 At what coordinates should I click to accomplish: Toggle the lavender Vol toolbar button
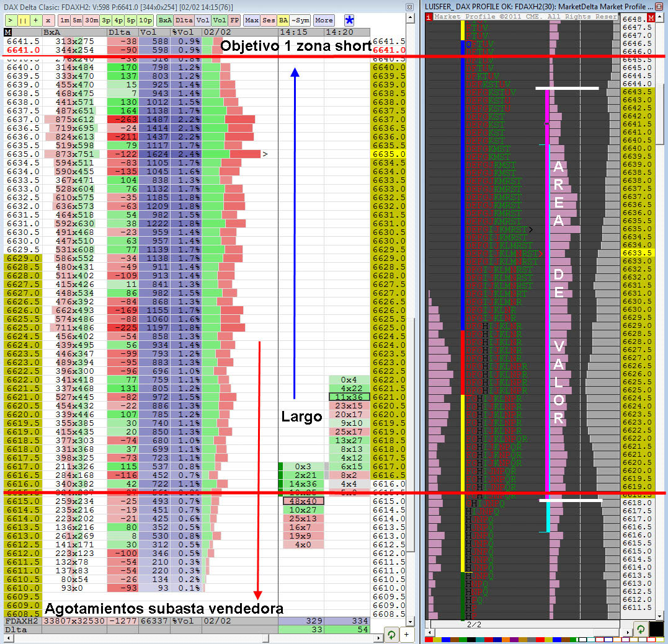203,20
